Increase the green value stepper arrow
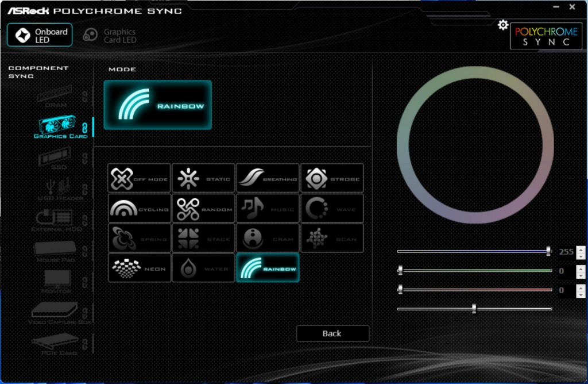 [x=581, y=268]
